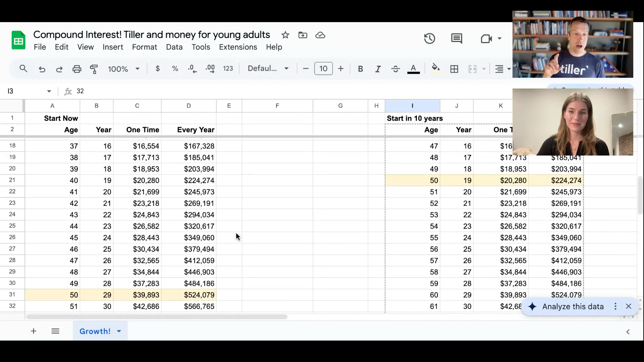644x362 pixels.
Task: Click the font size field
Action: pyautogui.click(x=323, y=69)
